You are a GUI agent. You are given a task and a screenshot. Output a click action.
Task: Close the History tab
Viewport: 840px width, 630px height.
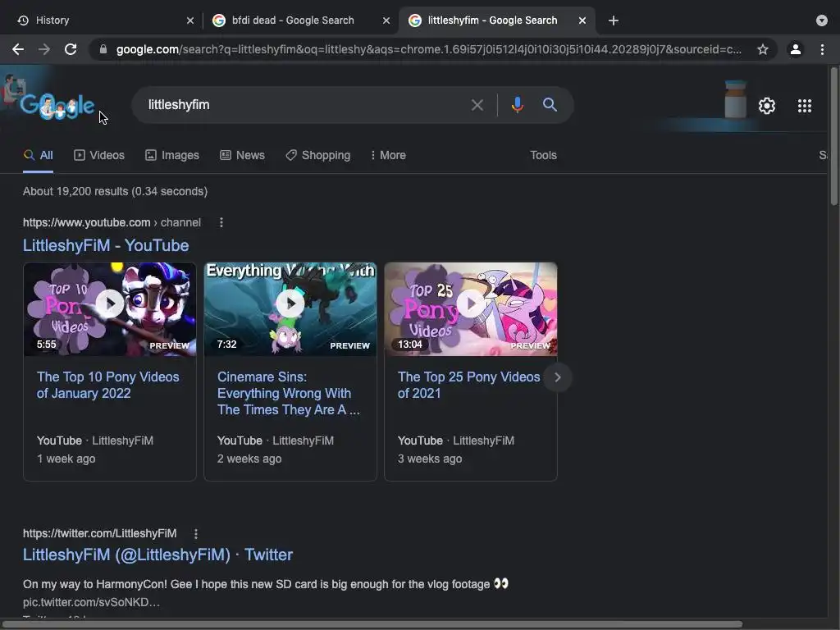click(x=190, y=21)
